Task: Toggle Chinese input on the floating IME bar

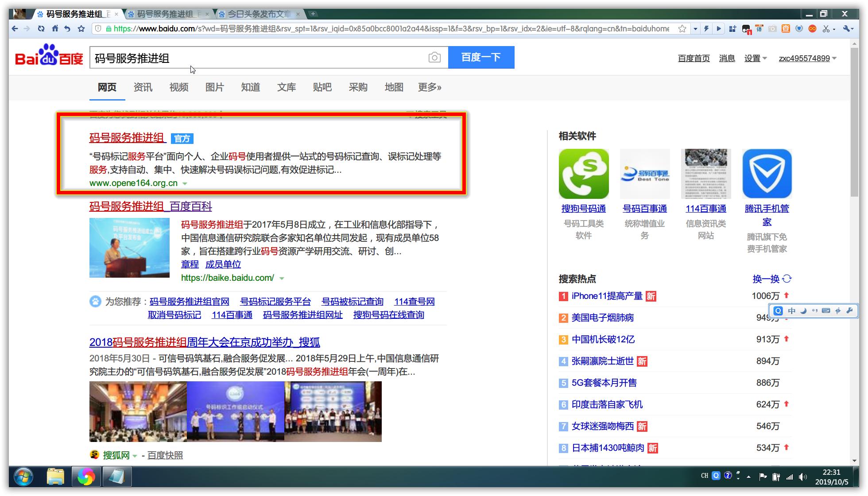Action: (x=791, y=311)
